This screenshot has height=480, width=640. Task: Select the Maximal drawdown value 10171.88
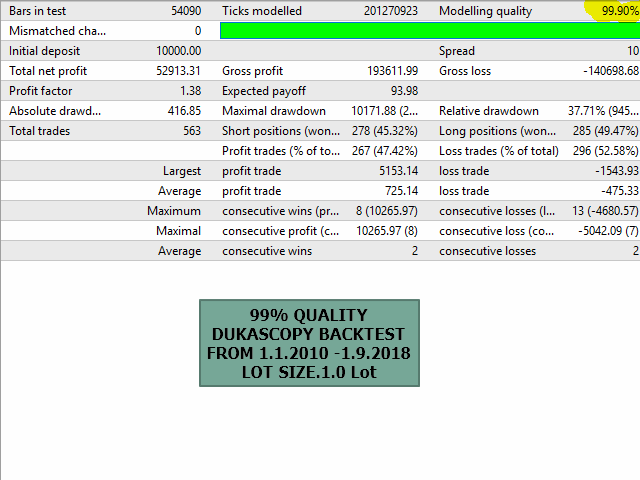(x=384, y=111)
